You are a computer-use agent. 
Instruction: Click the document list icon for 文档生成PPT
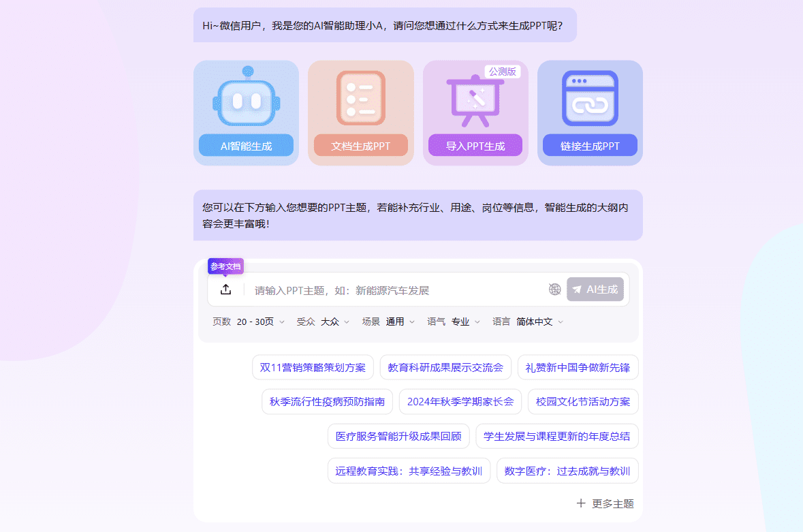[x=361, y=98]
